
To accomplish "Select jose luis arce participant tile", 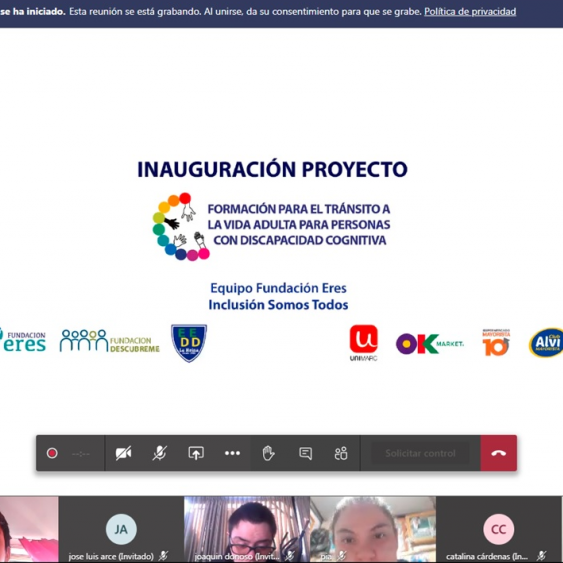I will pyautogui.click(x=121, y=529).
